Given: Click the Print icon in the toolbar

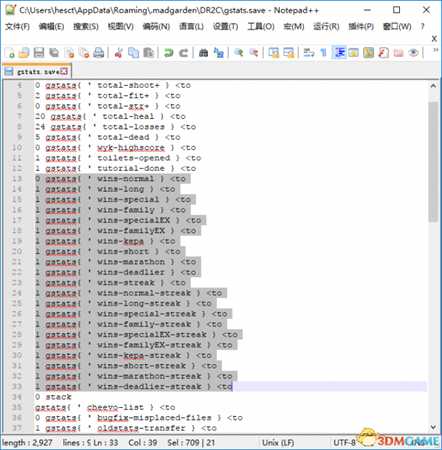Looking at the screenshot, I should pyautogui.click(x=99, y=52).
